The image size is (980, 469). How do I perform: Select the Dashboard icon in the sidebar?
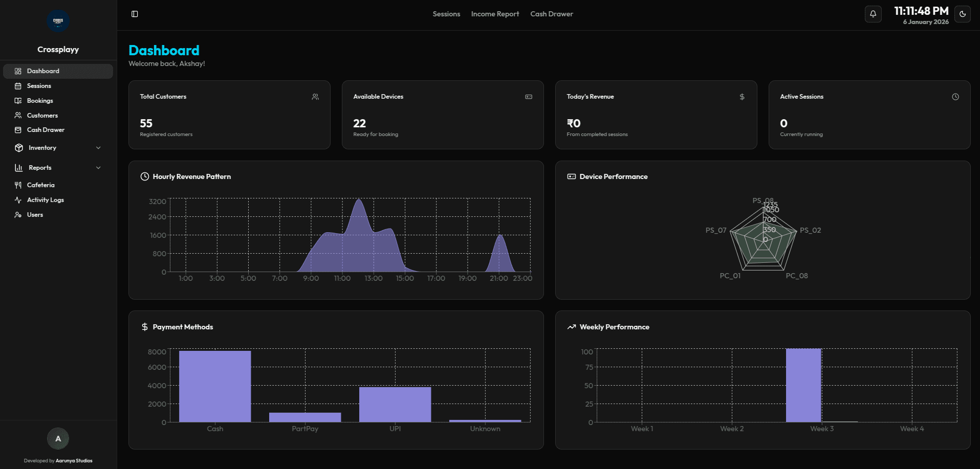click(18, 71)
